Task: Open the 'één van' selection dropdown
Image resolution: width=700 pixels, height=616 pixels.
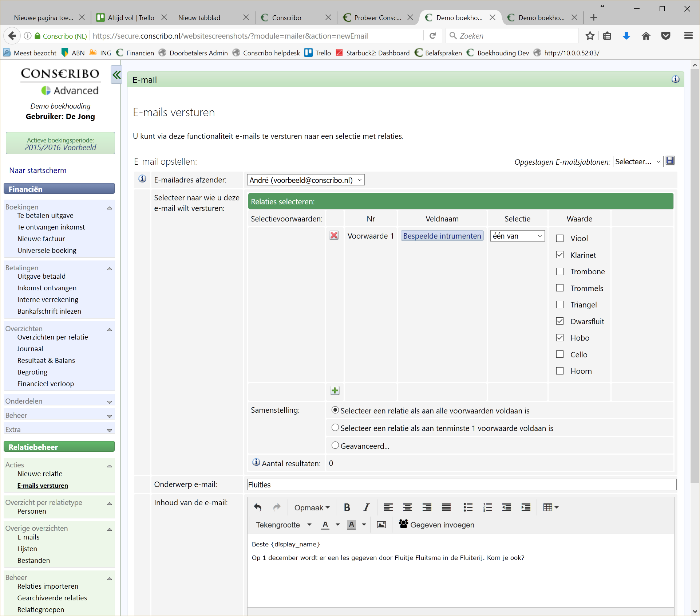Action: coord(517,236)
